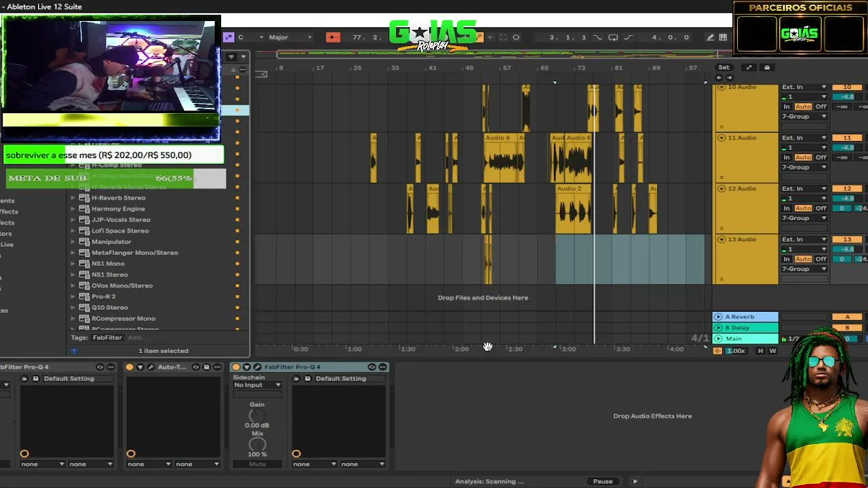Select the Main track header
This screenshot has width=868, height=488.
click(x=745, y=339)
